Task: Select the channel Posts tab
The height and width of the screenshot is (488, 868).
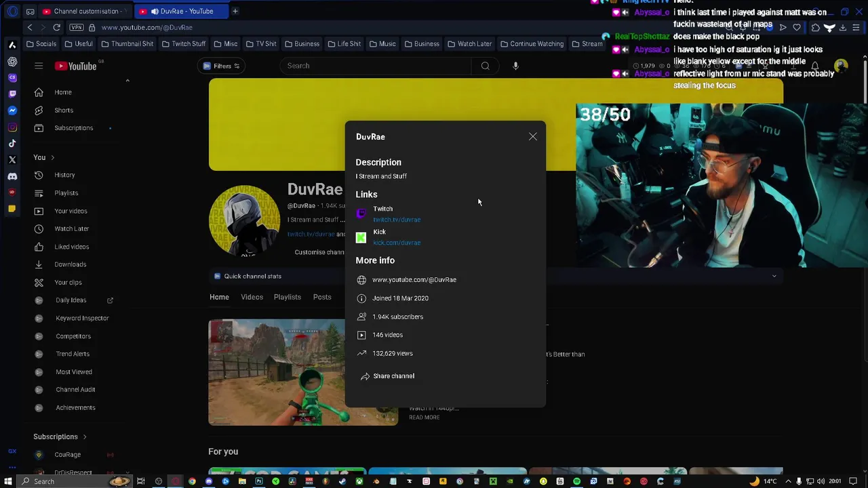Action: click(322, 297)
